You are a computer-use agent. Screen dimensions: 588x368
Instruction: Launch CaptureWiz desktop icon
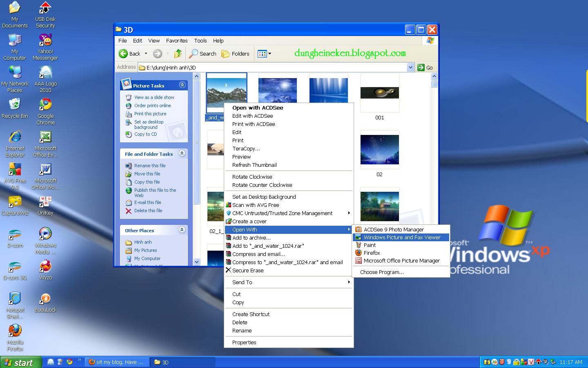pos(15,206)
